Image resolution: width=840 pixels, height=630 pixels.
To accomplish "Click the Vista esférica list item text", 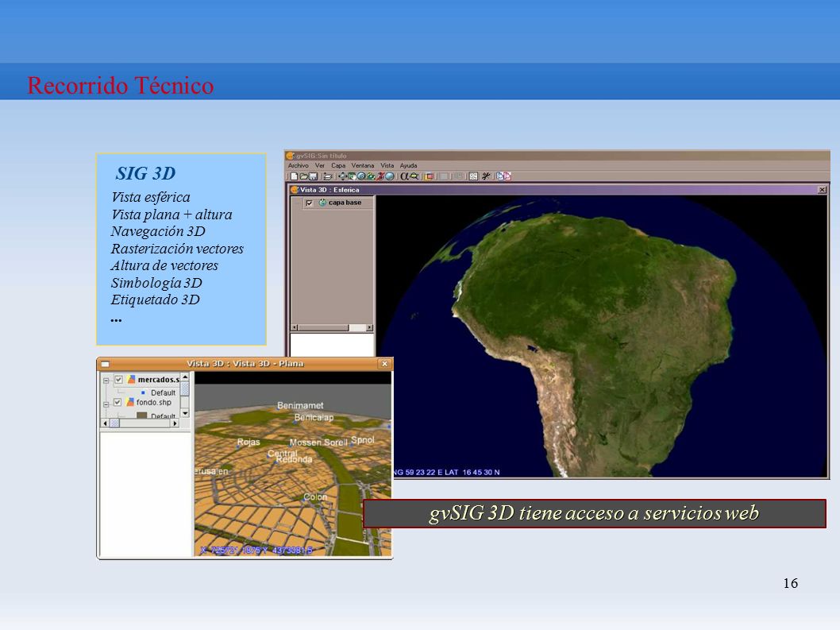I will [x=151, y=197].
